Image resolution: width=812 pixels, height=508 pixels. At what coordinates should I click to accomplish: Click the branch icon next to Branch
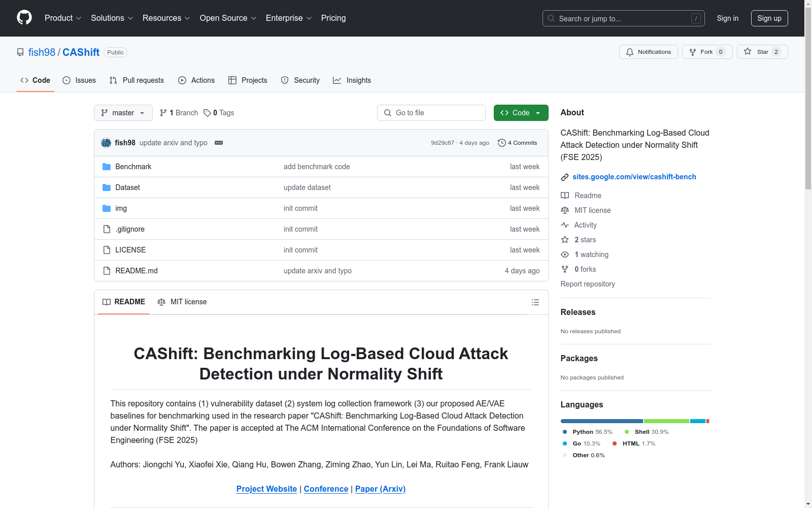tap(163, 113)
